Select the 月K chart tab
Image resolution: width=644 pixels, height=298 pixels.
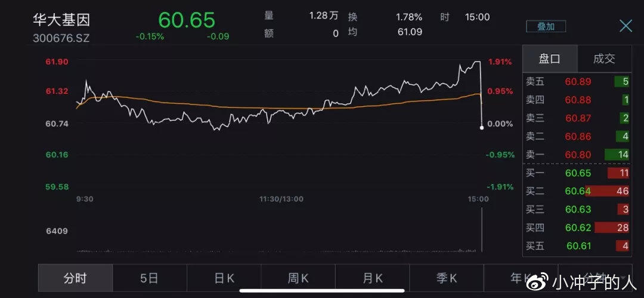373,278
